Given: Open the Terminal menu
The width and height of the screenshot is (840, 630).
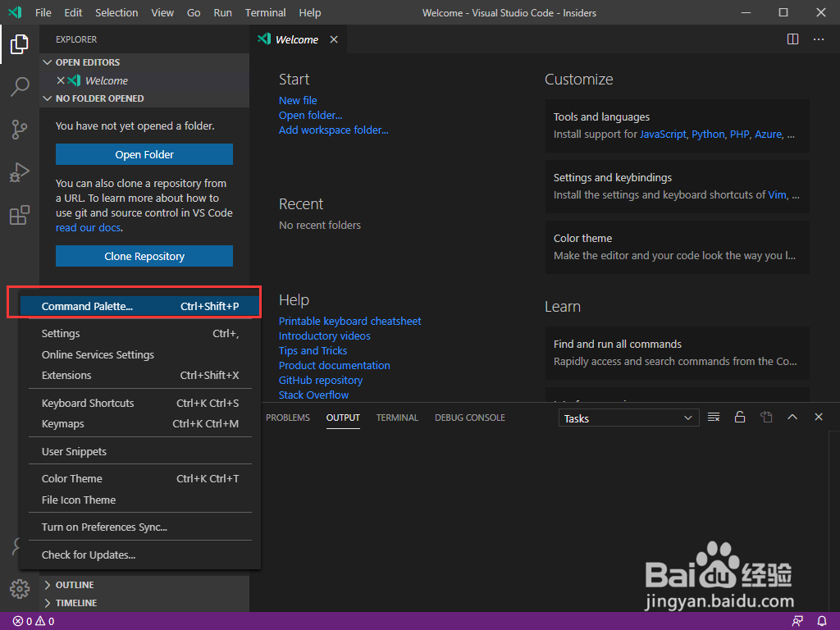Looking at the screenshot, I should click(x=265, y=12).
